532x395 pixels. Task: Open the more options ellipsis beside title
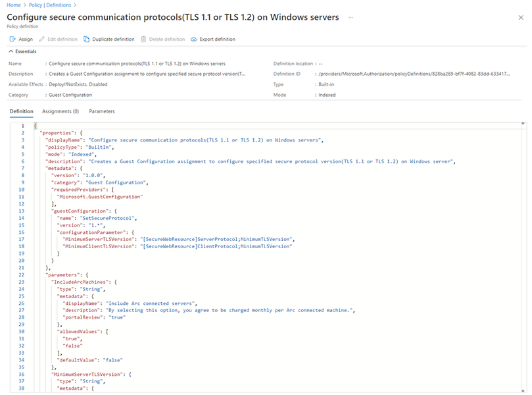pos(351,17)
